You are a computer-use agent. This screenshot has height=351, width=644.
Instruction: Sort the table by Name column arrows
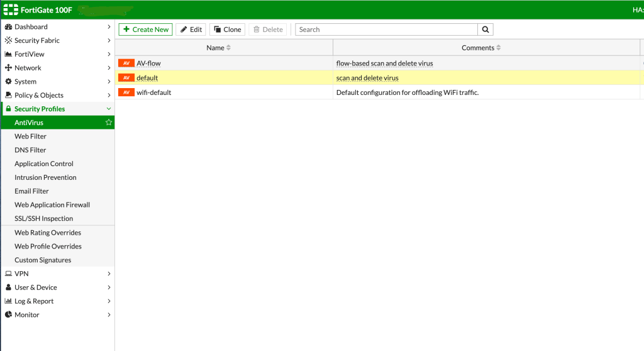[228, 48]
